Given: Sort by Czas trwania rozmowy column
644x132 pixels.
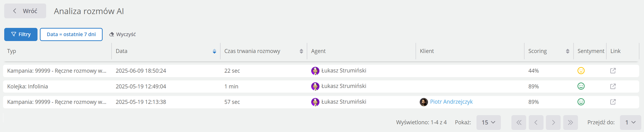Looking at the screenshot, I should tap(301, 51).
